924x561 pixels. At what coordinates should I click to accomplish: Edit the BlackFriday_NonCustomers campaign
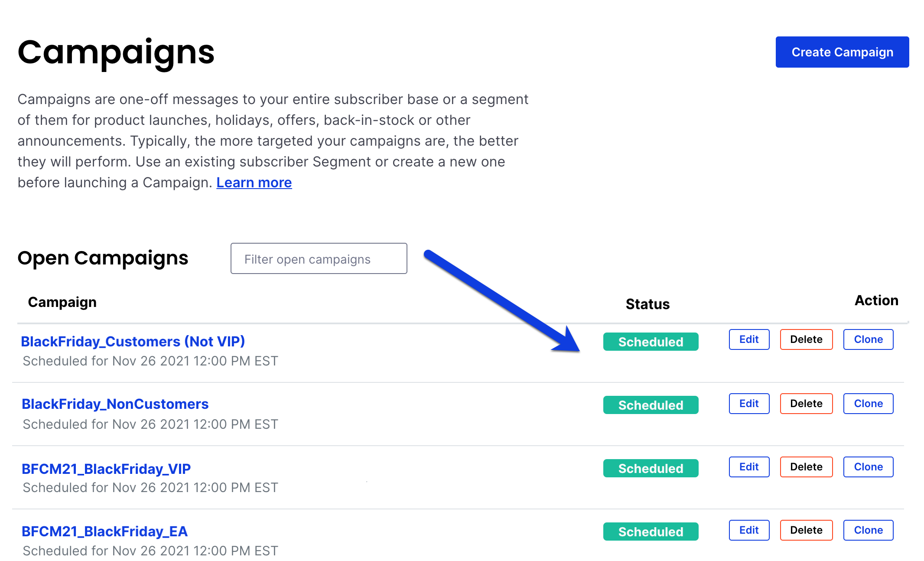[749, 404]
